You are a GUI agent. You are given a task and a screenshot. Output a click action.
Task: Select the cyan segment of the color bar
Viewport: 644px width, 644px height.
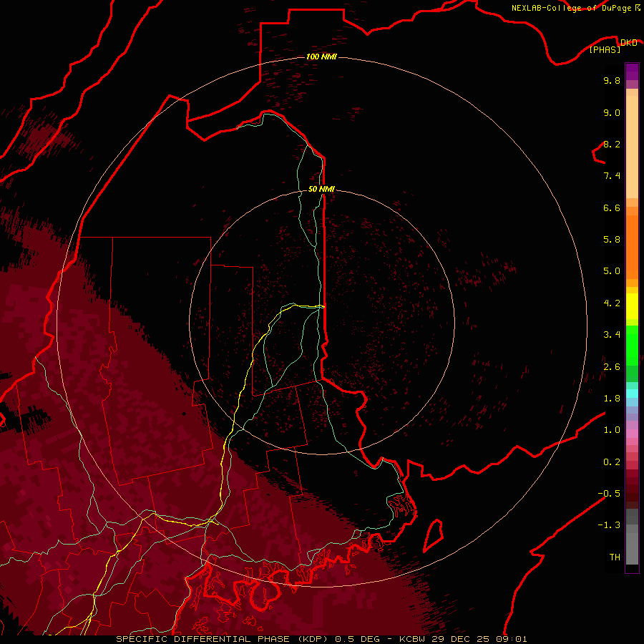click(x=632, y=394)
